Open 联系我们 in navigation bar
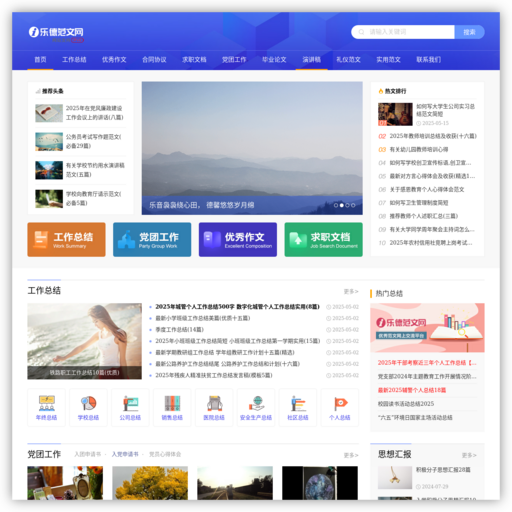 point(428,60)
